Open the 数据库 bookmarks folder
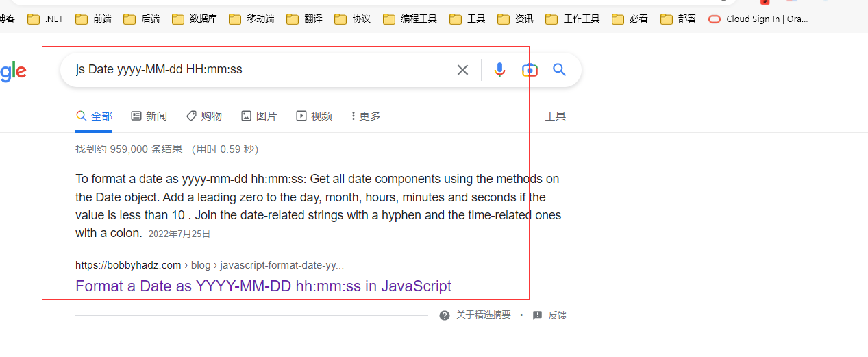 pos(195,19)
